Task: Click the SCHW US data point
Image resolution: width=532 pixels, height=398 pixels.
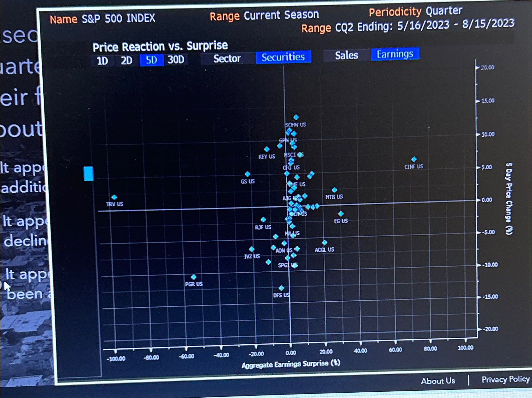Action: coord(296,117)
